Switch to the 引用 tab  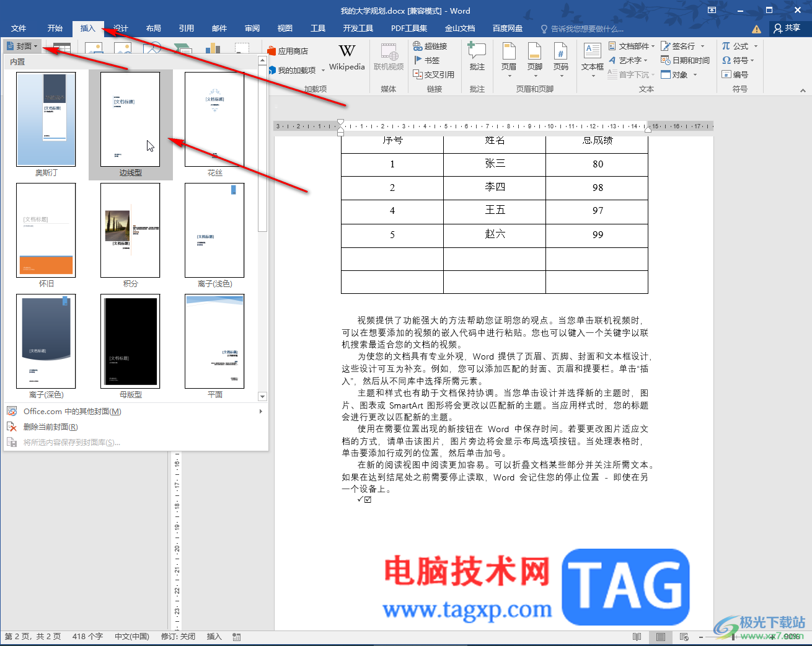[x=187, y=29]
